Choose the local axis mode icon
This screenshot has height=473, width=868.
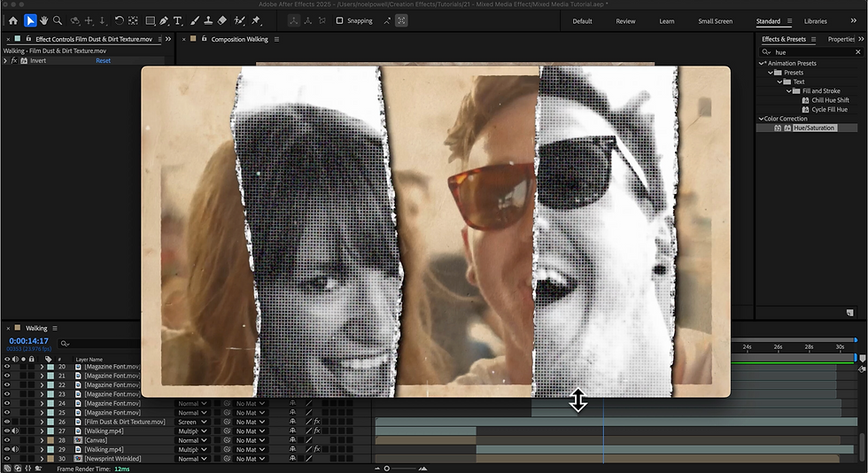click(293, 21)
